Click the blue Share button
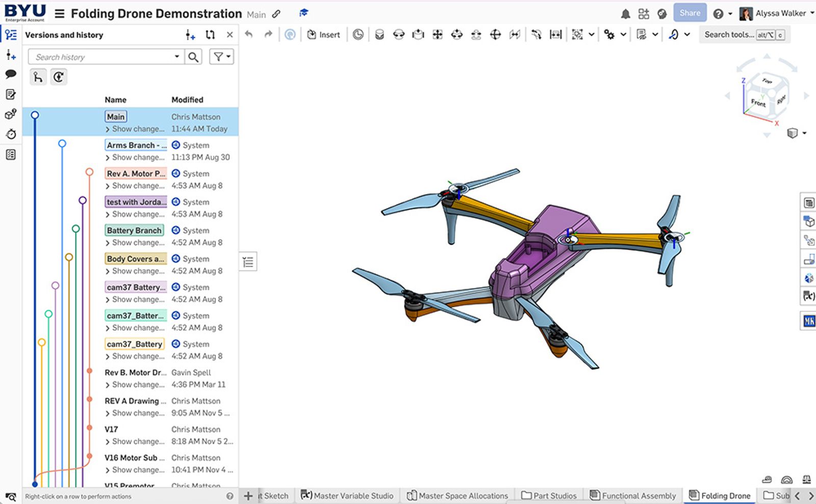The height and width of the screenshot is (504, 816). 690,13
